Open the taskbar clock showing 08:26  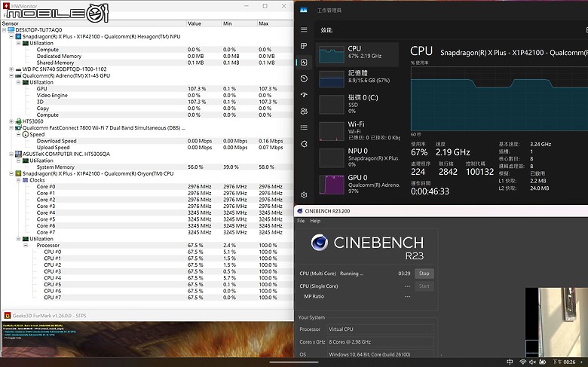564,362
